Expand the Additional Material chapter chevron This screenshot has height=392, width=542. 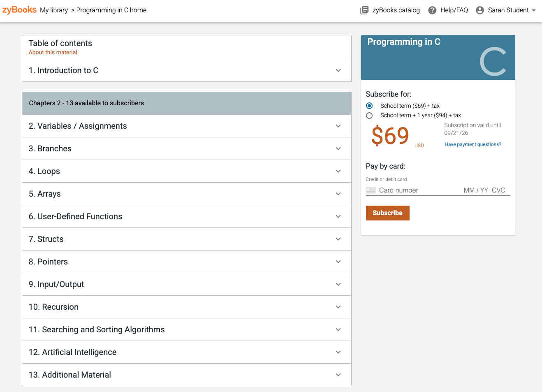coord(338,375)
